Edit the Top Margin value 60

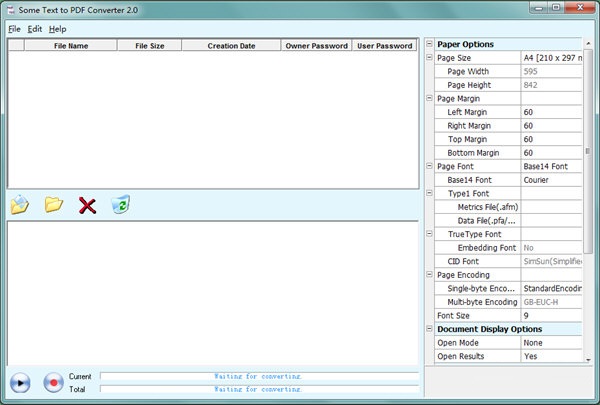click(x=551, y=139)
